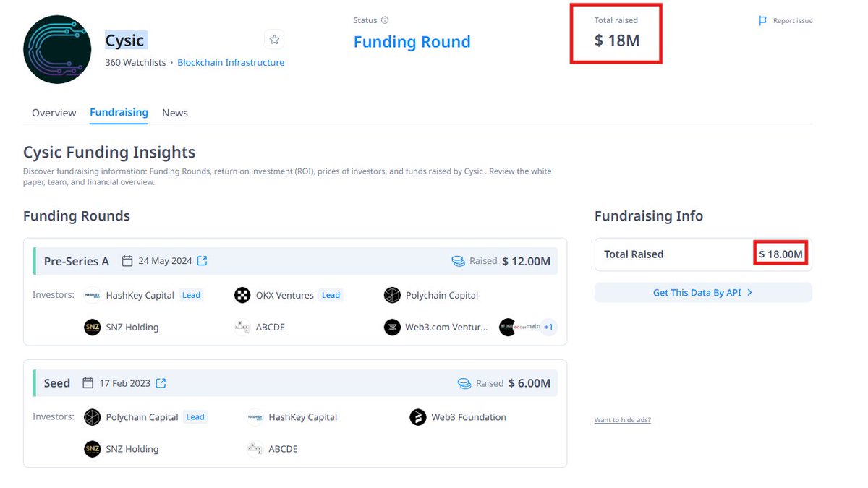This screenshot has width=868, height=488.
Task: Expand the +1 more investors badge
Action: (x=548, y=327)
